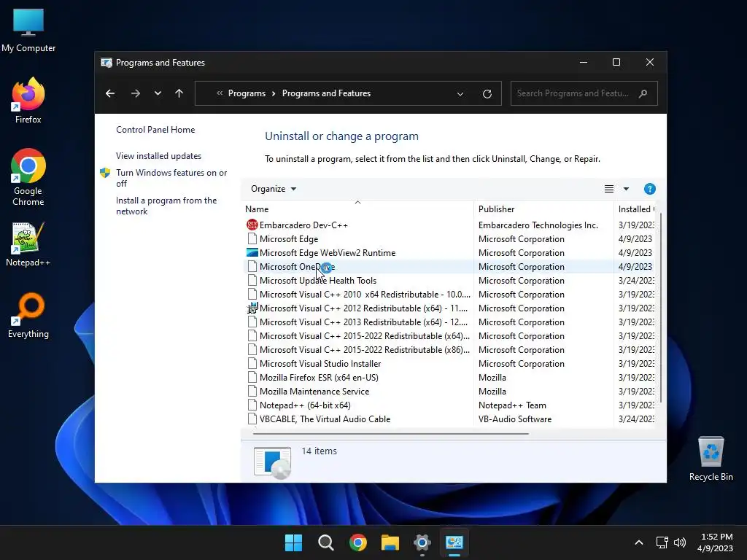Expand the view options dropdown arrow
Image resolution: width=747 pixels, height=560 pixels.
point(626,189)
